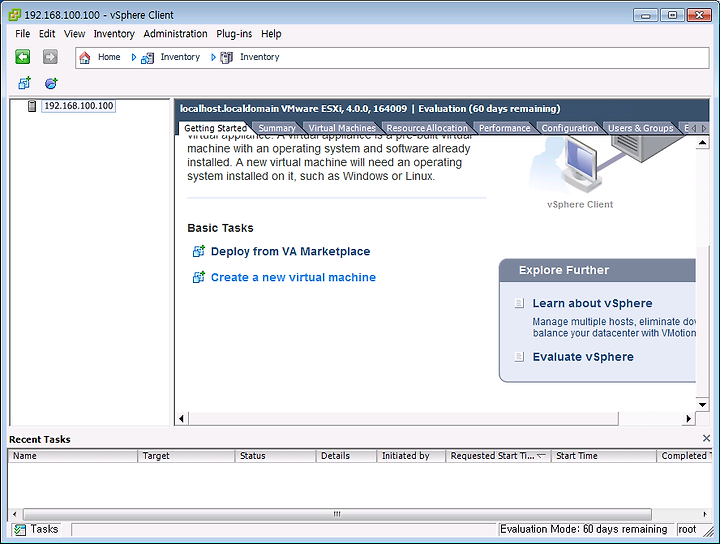This screenshot has height=544, width=720.
Task: Click the Home house icon in breadcrumb
Action: point(85,58)
